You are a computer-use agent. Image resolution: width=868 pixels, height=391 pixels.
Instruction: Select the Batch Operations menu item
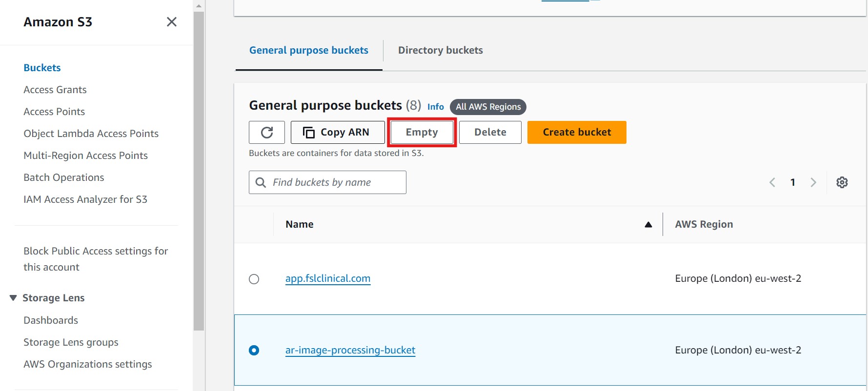pyautogui.click(x=63, y=177)
